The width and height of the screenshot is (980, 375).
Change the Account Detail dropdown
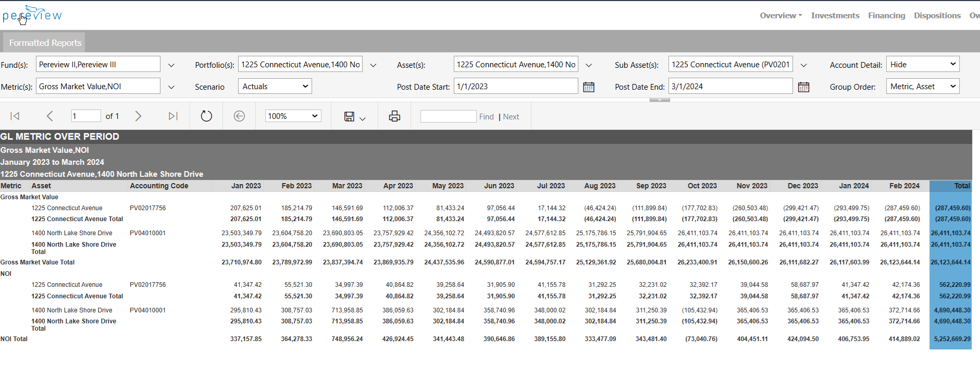coord(922,65)
